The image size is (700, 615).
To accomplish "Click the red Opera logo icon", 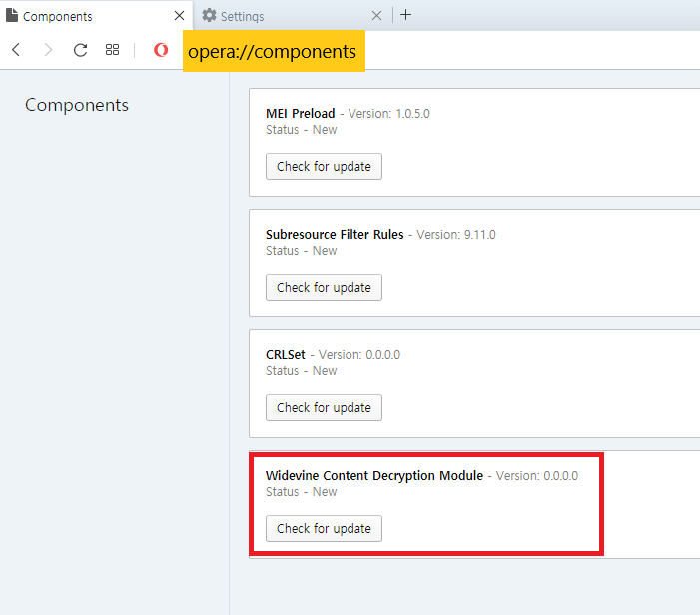I will (161, 50).
